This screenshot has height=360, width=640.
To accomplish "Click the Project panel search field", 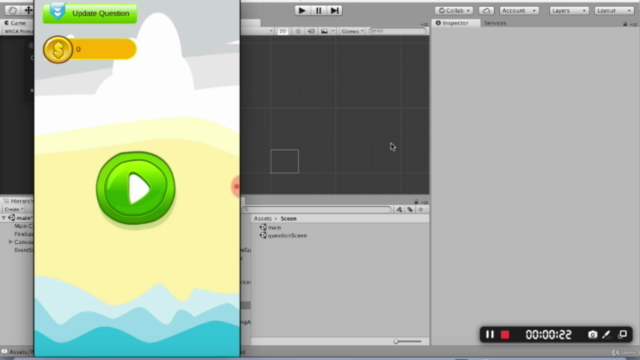I will pos(317,209).
